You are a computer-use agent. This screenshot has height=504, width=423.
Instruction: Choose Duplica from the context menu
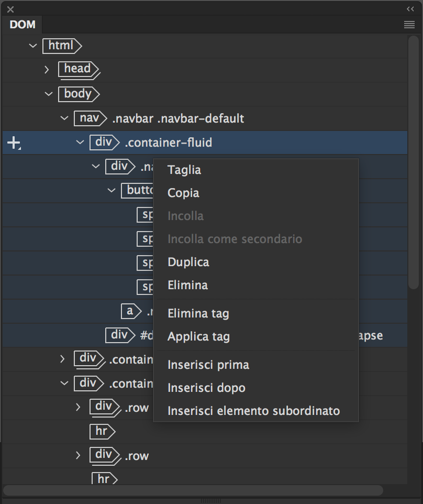click(188, 262)
